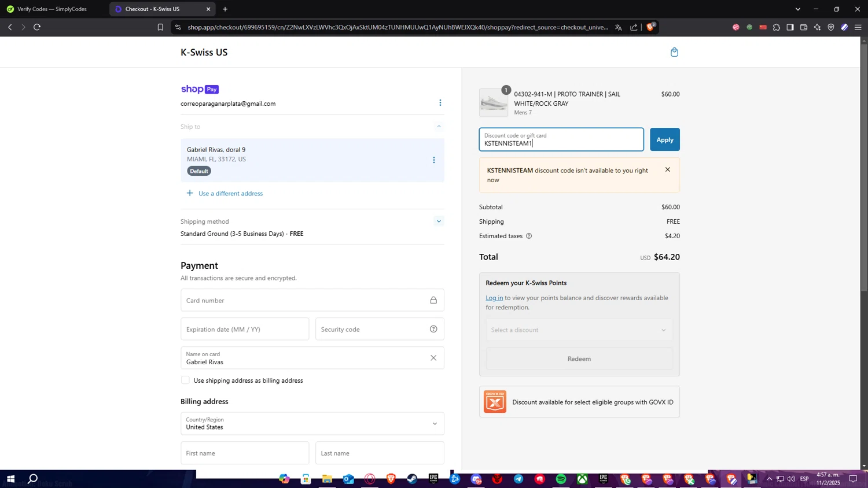Screen dimensions: 868x488
Task: Click the translate page icon in address bar
Action: pos(618,27)
